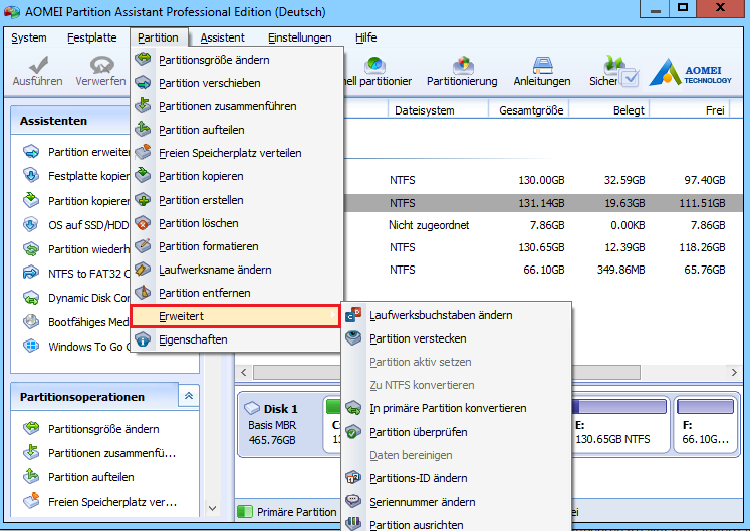
Task: Sort by the Belegt column header
Action: [x=609, y=110]
